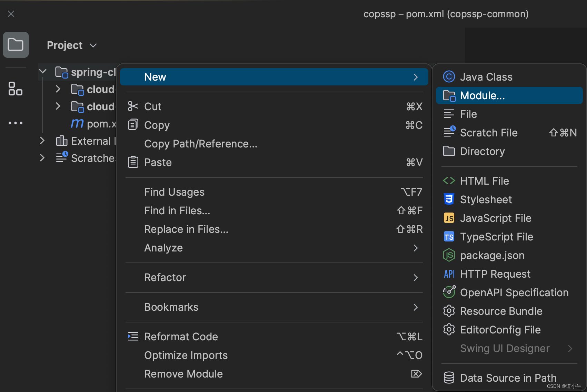Screen dimensions: 587x392
Task: Select the pom.xml file in tree
Action: tap(100, 124)
